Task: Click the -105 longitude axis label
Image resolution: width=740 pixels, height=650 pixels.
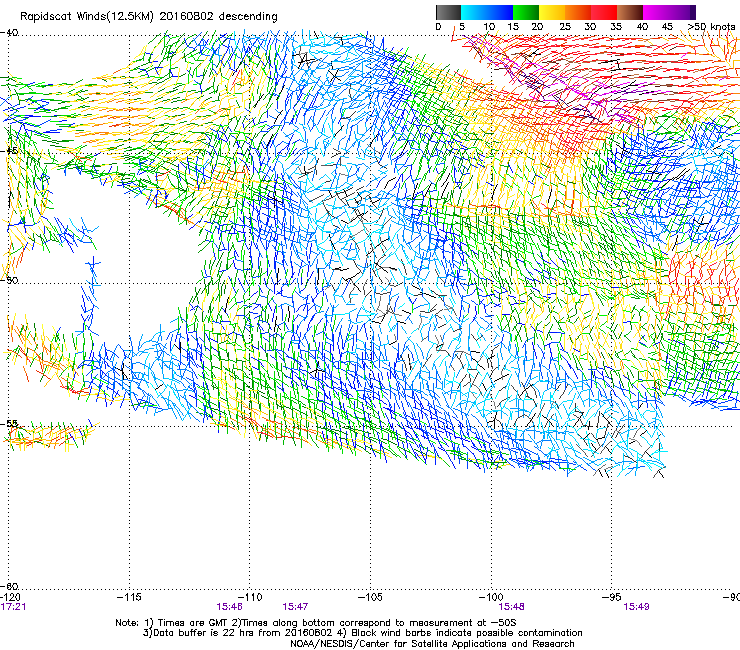Action: point(370,597)
